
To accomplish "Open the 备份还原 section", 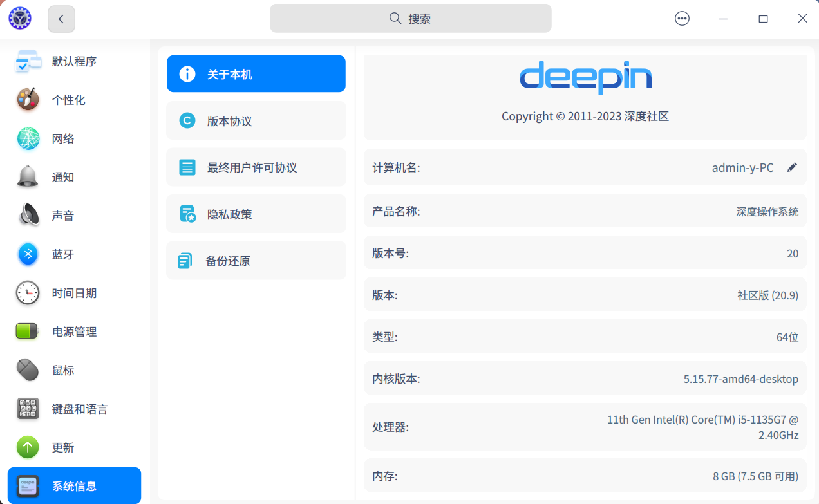I will coord(256,259).
